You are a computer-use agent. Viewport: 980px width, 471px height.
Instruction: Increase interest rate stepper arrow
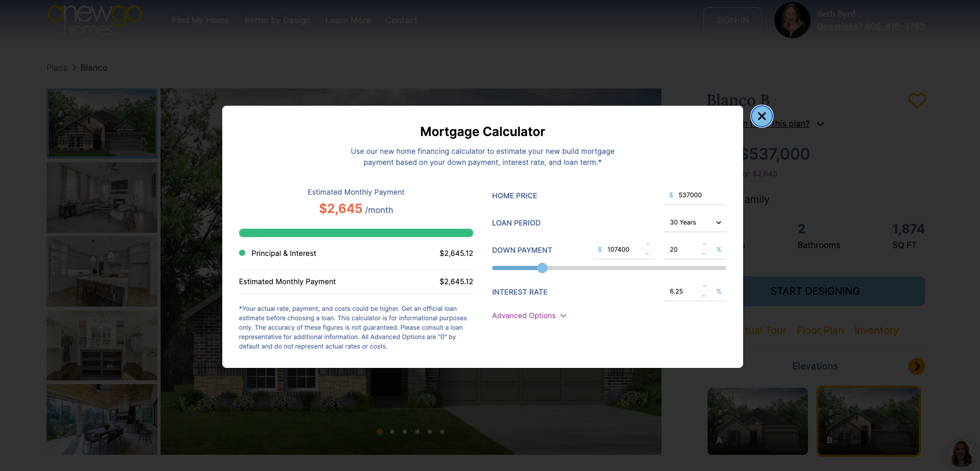704,287
